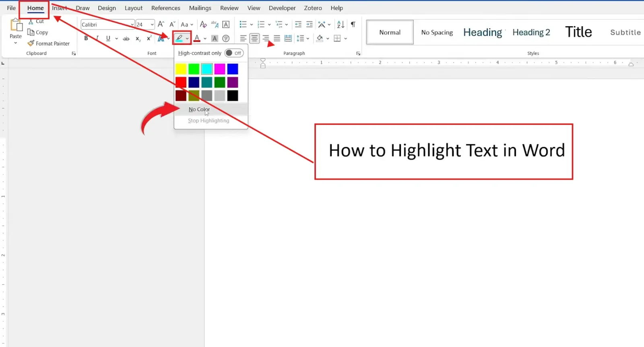Image resolution: width=644 pixels, height=347 pixels.
Task: Click the Font Color icon
Action: (197, 38)
